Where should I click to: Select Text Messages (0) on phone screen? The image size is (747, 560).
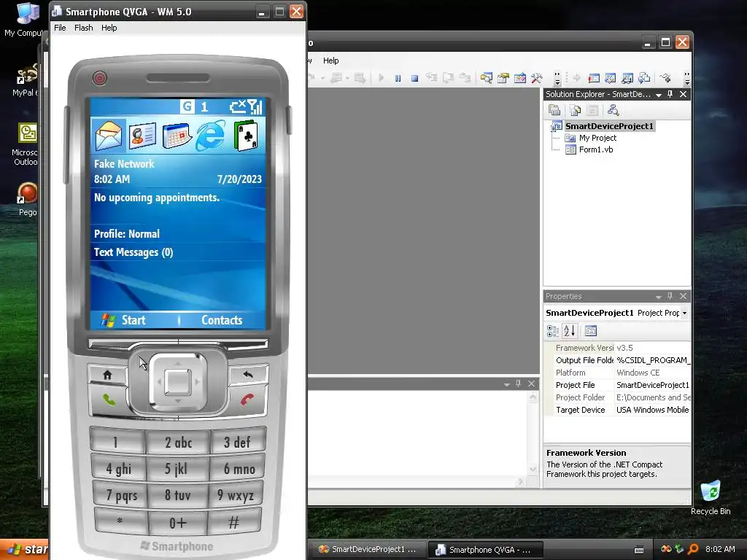(x=133, y=252)
